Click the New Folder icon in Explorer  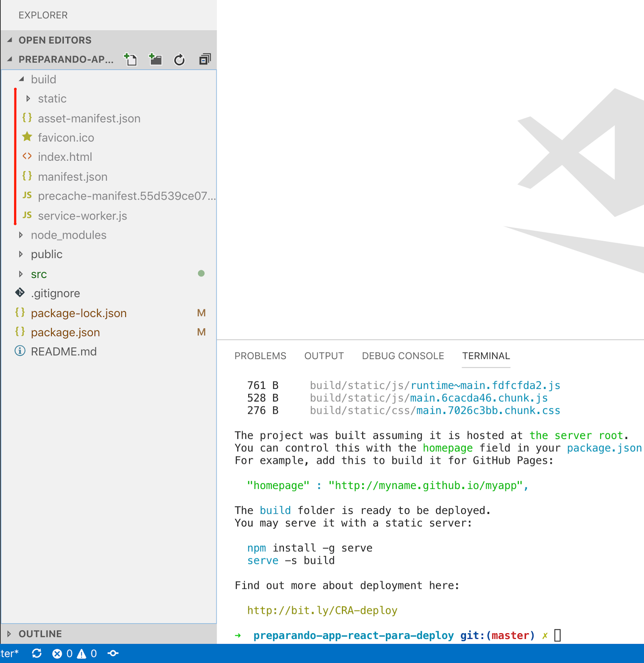tap(155, 60)
